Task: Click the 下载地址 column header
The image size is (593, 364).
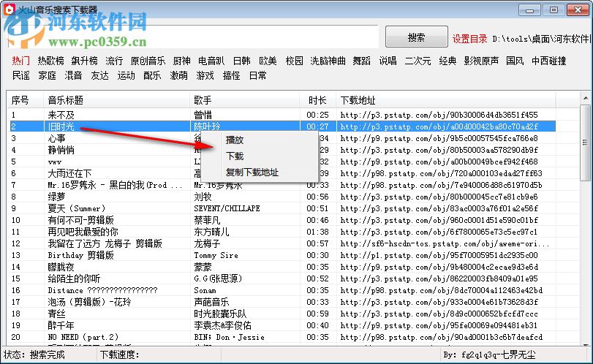Action: coord(446,100)
